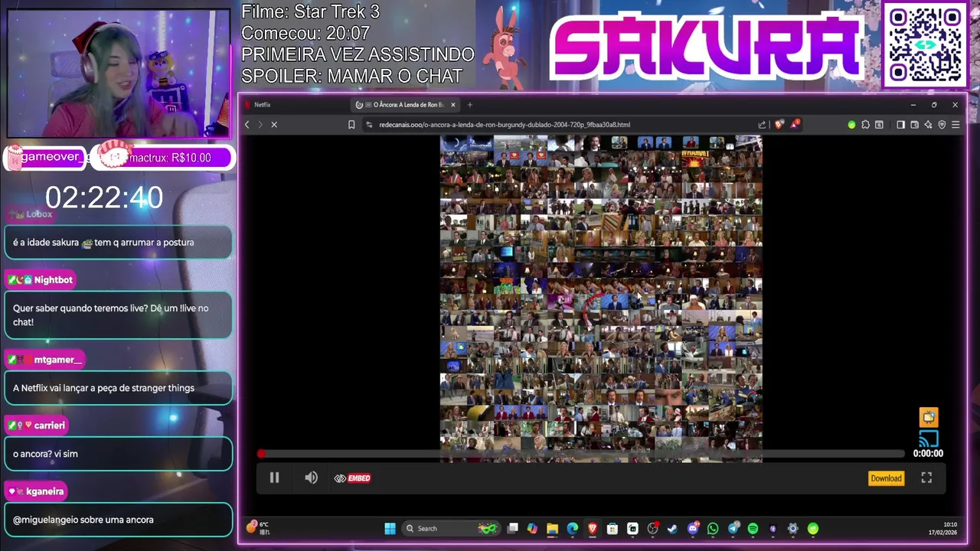Open a new browser tab
980x551 pixels.
coord(470,105)
